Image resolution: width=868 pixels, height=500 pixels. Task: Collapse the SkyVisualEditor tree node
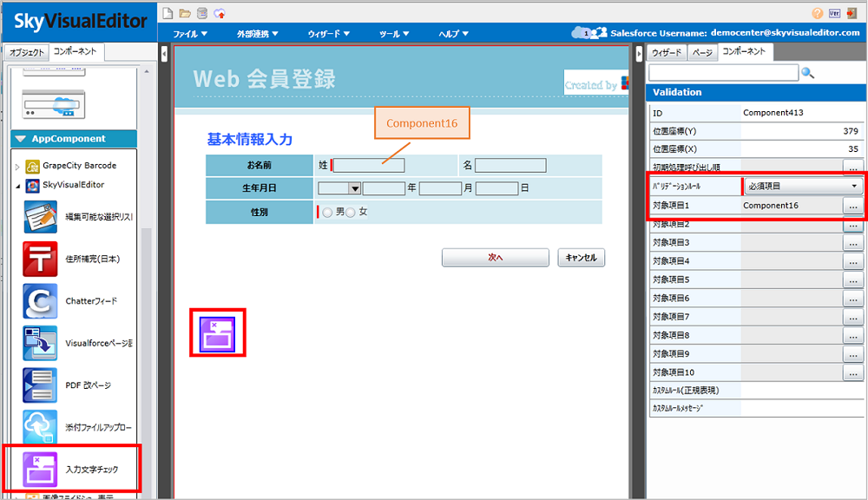tap(17, 186)
